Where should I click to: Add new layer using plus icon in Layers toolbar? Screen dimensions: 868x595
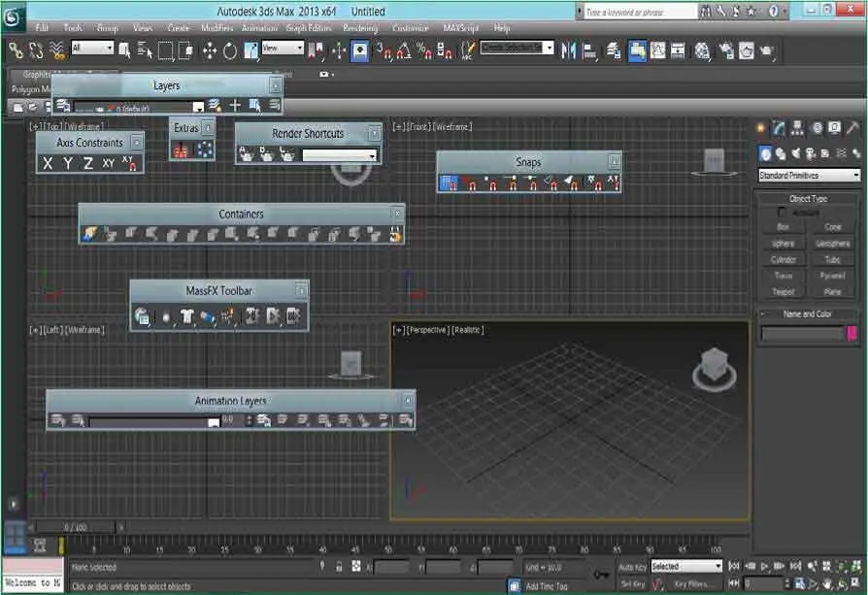(235, 105)
